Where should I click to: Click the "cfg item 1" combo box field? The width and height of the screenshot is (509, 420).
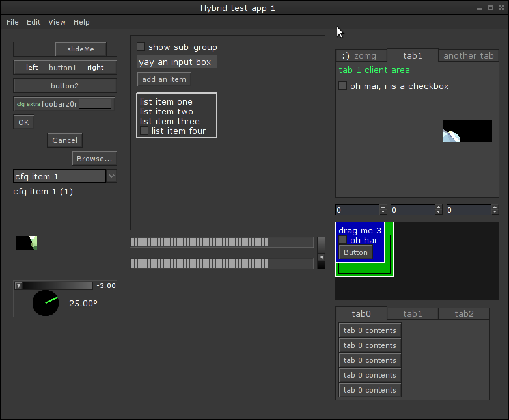pyautogui.click(x=59, y=176)
